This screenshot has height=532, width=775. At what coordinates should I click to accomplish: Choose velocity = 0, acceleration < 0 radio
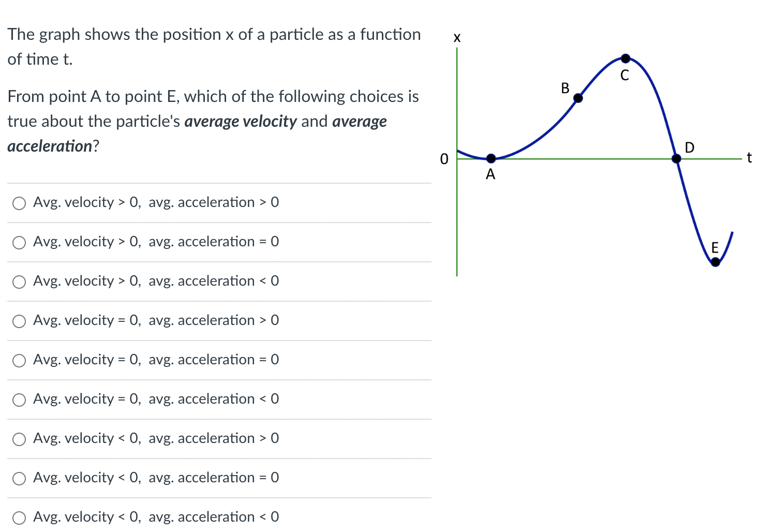(19, 400)
